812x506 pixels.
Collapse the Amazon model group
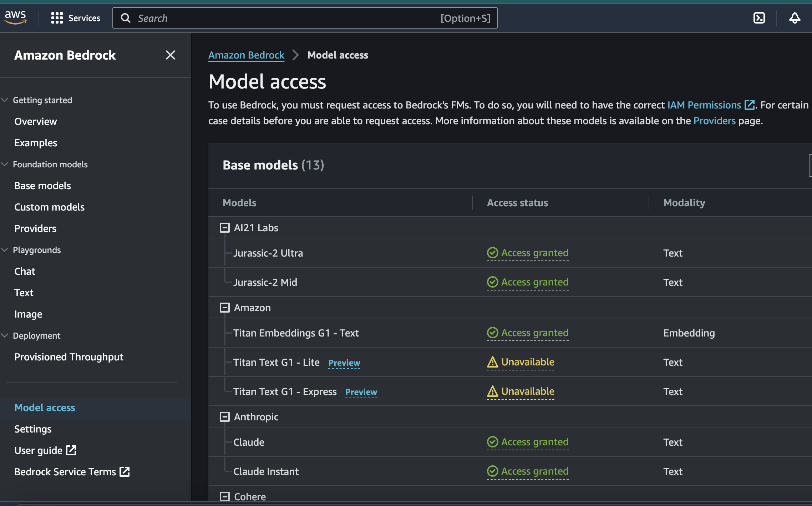click(224, 308)
